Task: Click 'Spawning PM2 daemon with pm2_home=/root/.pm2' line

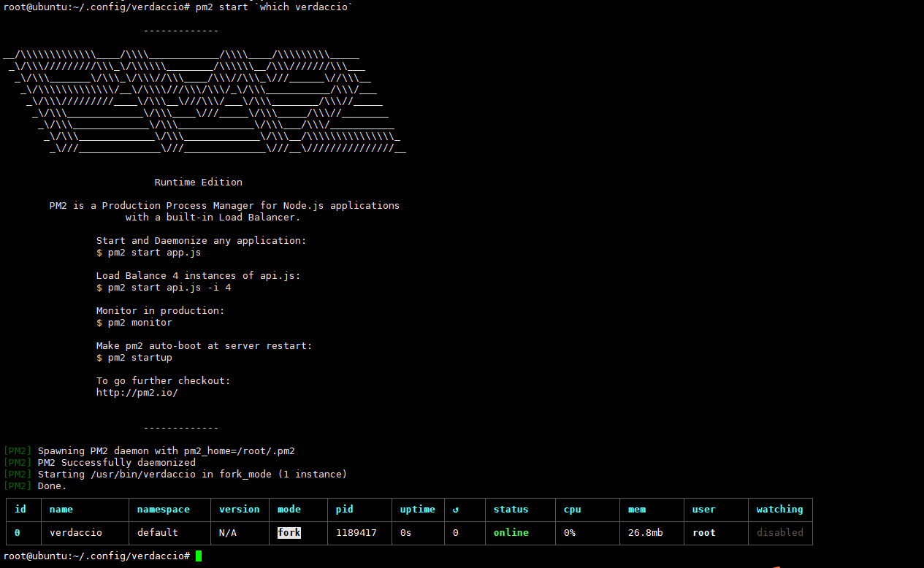Action: (167, 451)
